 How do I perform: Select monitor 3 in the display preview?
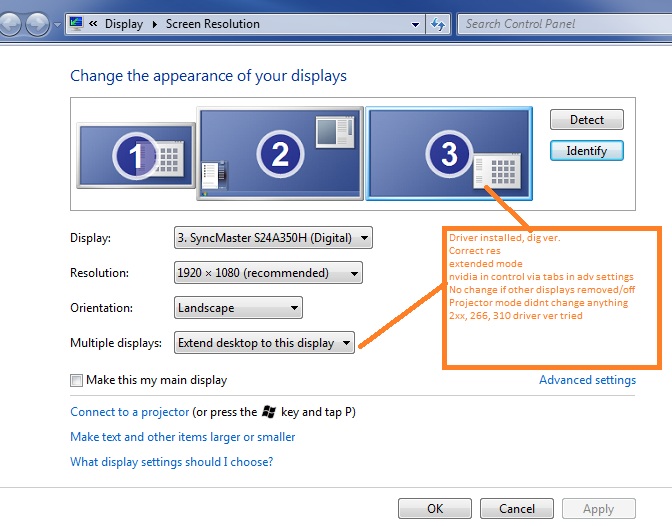click(x=449, y=153)
